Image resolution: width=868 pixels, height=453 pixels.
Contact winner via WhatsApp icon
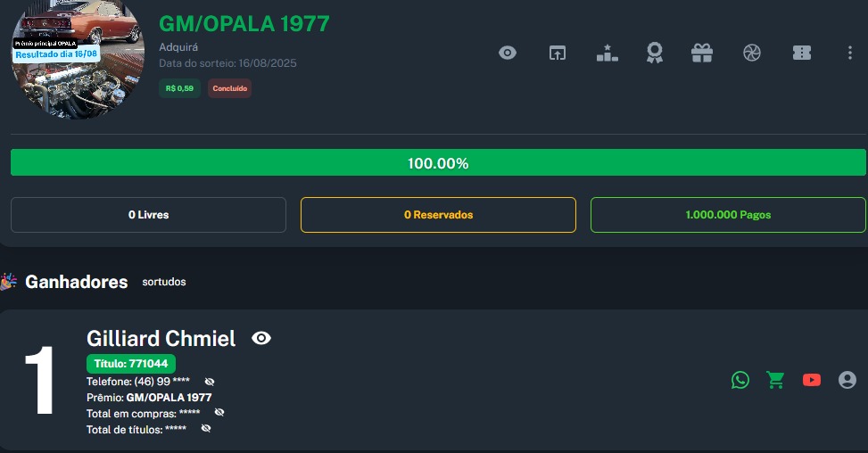pyautogui.click(x=740, y=380)
